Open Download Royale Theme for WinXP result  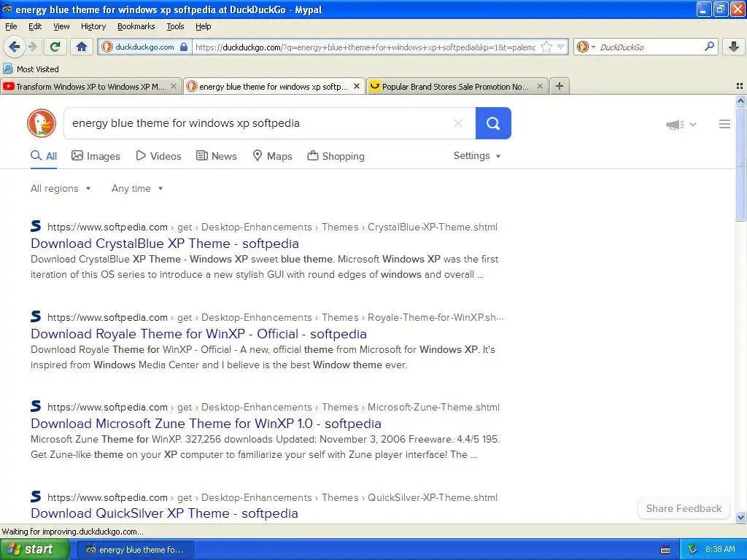point(198,334)
